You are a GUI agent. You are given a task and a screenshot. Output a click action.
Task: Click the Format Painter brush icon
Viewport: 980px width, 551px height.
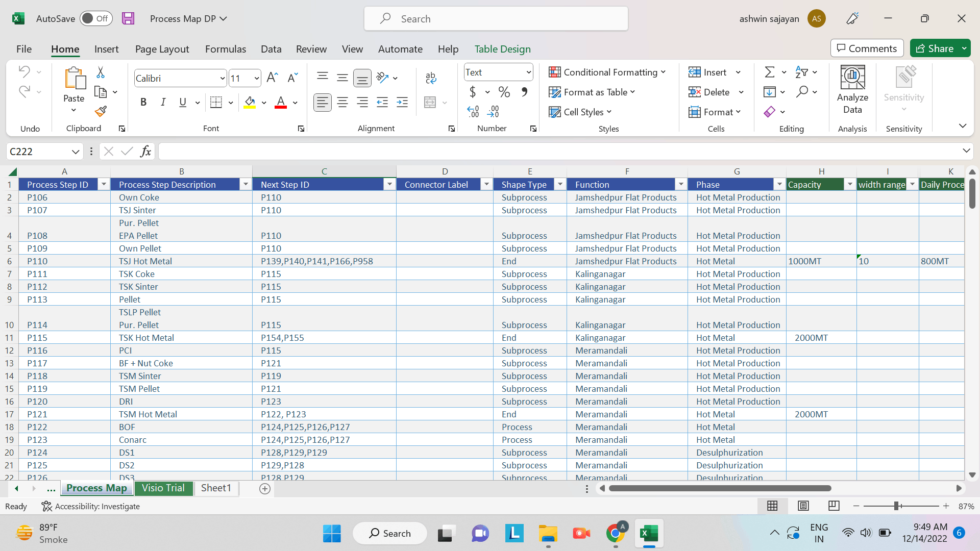101,111
